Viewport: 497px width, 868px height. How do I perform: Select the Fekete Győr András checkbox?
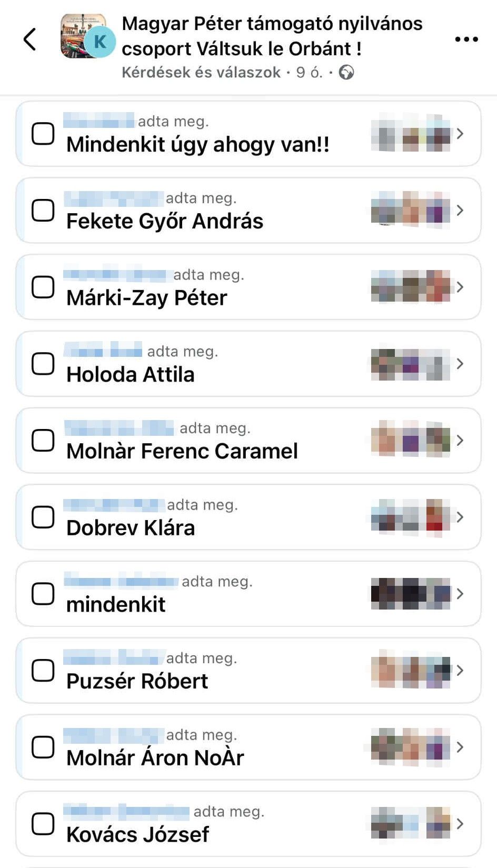[43, 211]
